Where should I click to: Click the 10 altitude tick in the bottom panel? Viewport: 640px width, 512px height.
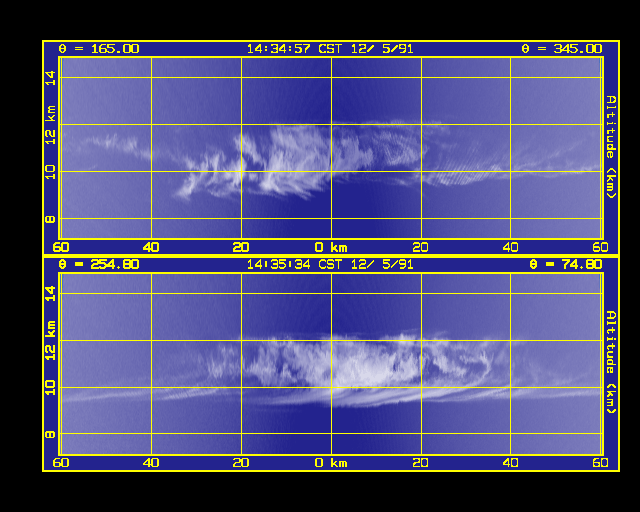pyautogui.click(x=50, y=387)
